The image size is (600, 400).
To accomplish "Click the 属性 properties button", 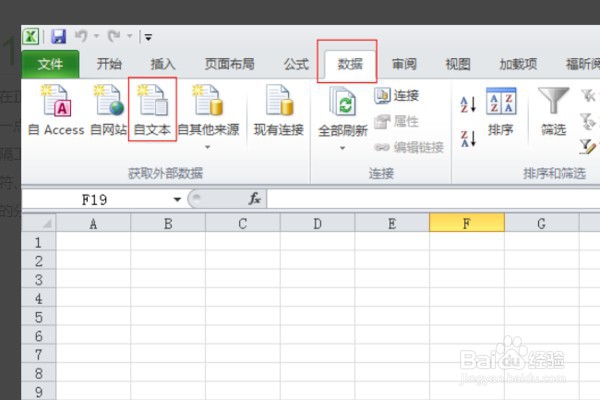I will (x=396, y=122).
